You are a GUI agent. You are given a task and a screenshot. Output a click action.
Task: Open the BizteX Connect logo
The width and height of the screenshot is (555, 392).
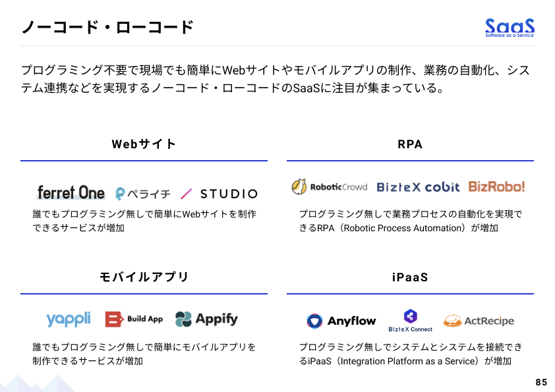(x=411, y=320)
